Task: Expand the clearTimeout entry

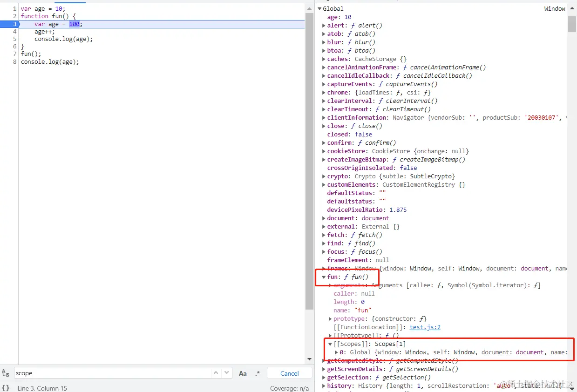Action: pos(324,109)
